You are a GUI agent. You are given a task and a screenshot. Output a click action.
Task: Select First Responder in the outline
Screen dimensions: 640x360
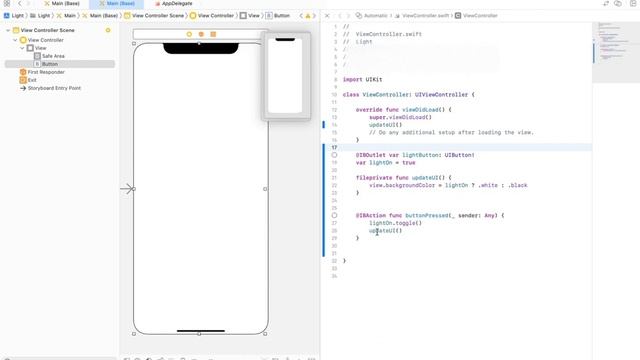(46, 72)
